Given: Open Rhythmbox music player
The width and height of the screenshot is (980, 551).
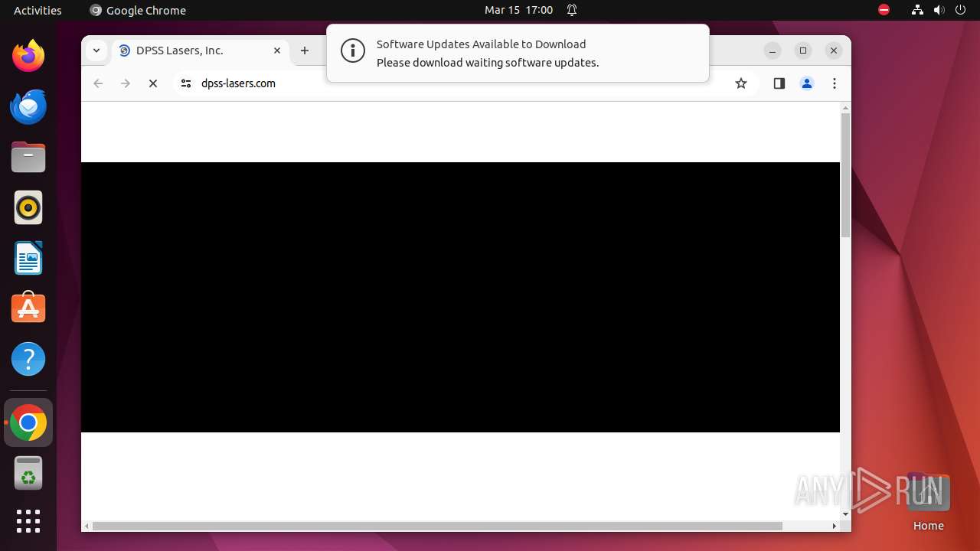Looking at the screenshot, I should (28, 207).
